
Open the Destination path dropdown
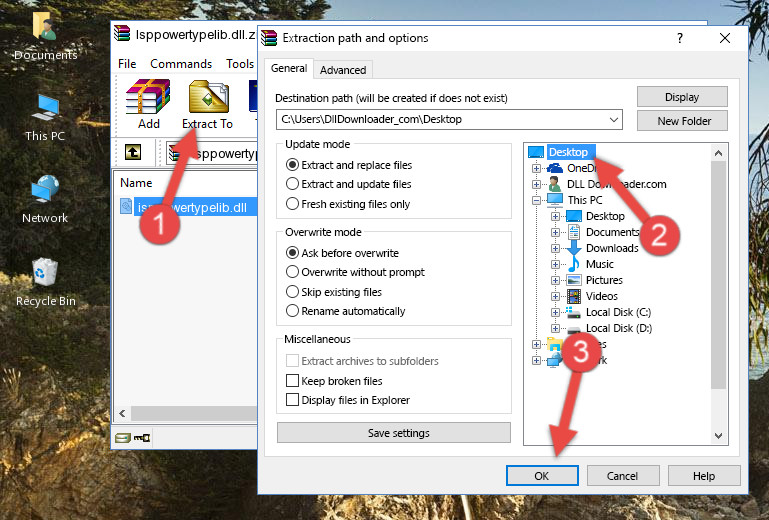coord(614,119)
